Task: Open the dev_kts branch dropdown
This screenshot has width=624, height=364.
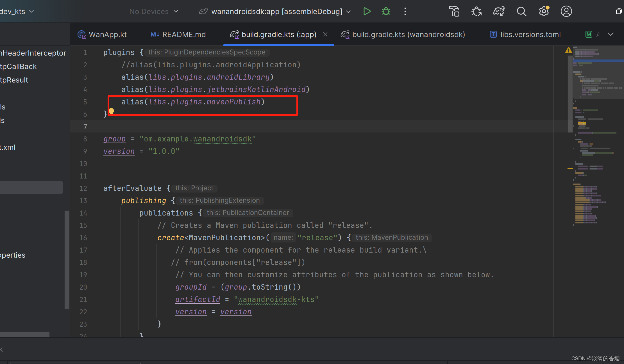Action: click(x=17, y=12)
